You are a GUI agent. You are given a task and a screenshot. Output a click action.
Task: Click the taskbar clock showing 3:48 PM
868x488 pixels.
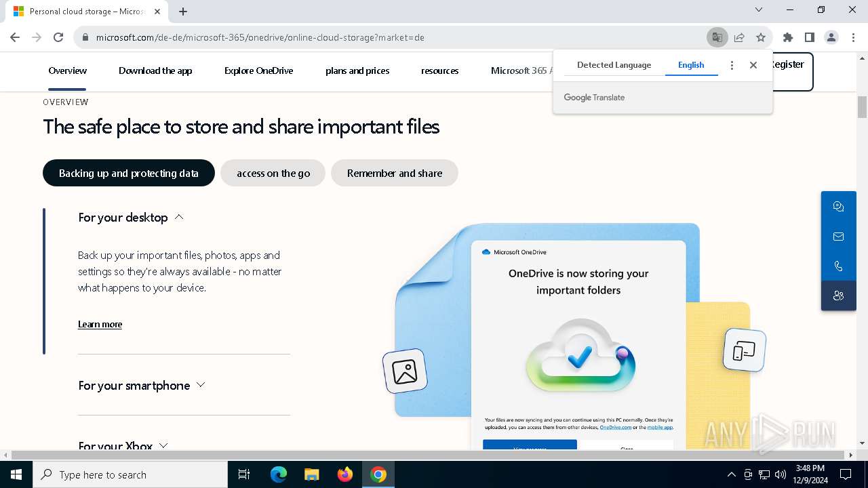click(810, 474)
